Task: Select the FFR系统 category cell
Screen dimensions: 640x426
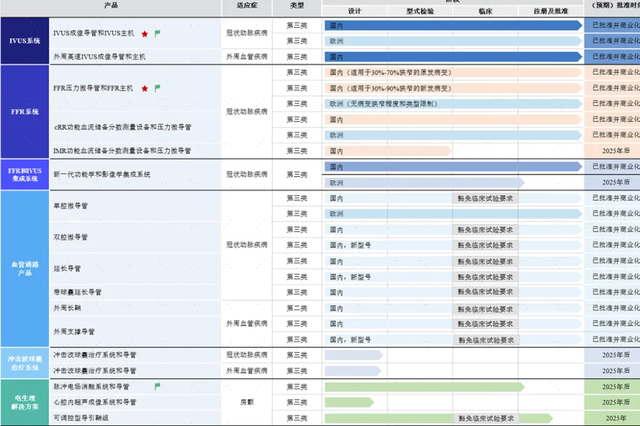Action: [x=25, y=111]
